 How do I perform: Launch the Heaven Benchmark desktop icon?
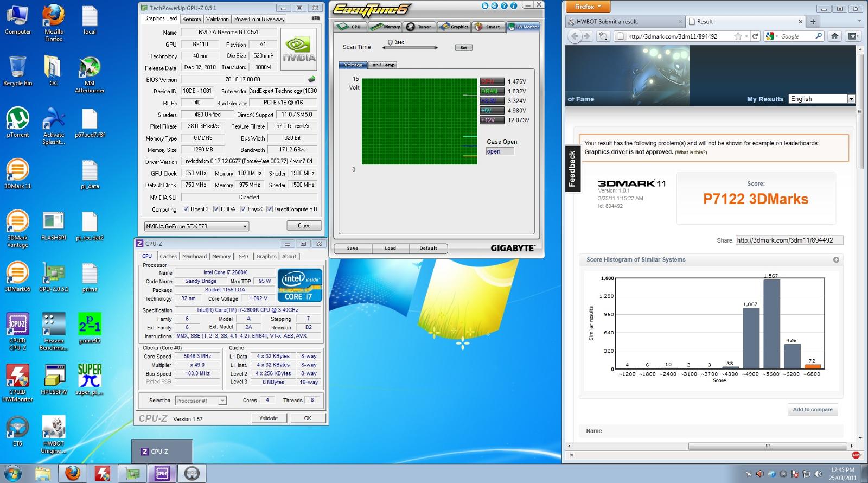54,331
